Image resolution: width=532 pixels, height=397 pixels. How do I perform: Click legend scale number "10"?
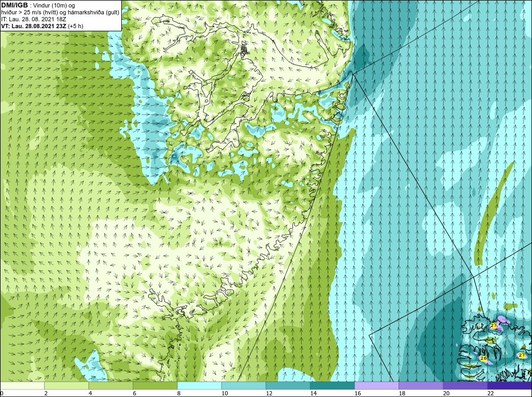click(x=225, y=393)
